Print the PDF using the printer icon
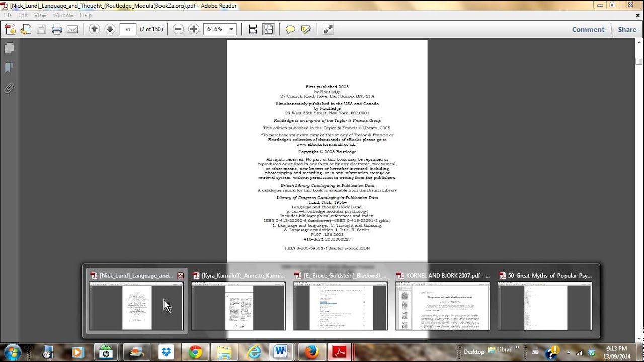The image size is (644, 362). point(57,29)
